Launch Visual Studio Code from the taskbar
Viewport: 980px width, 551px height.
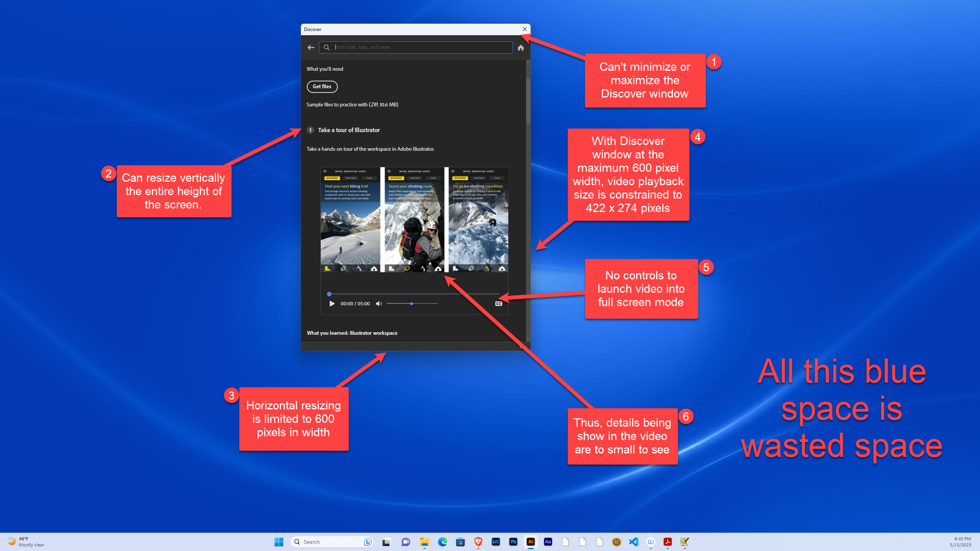pos(634,542)
